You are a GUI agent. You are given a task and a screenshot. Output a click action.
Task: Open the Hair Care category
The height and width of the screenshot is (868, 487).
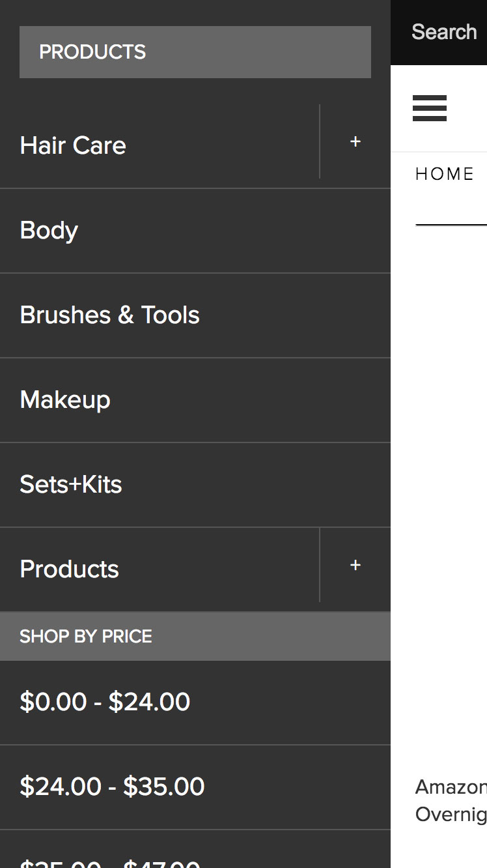73,145
